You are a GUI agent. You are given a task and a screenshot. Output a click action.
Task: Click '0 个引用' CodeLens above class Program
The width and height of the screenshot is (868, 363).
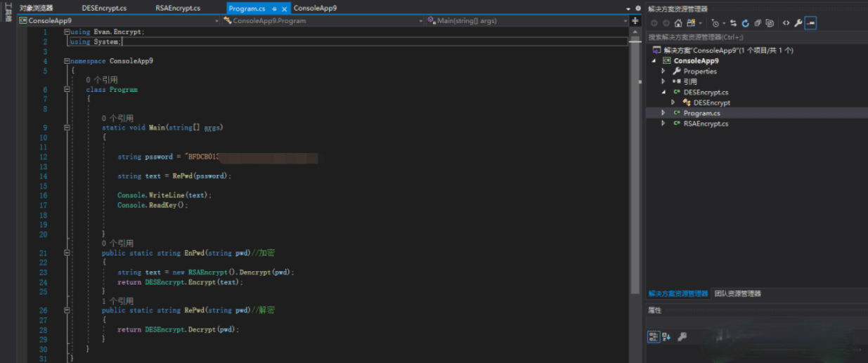pyautogui.click(x=102, y=80)
